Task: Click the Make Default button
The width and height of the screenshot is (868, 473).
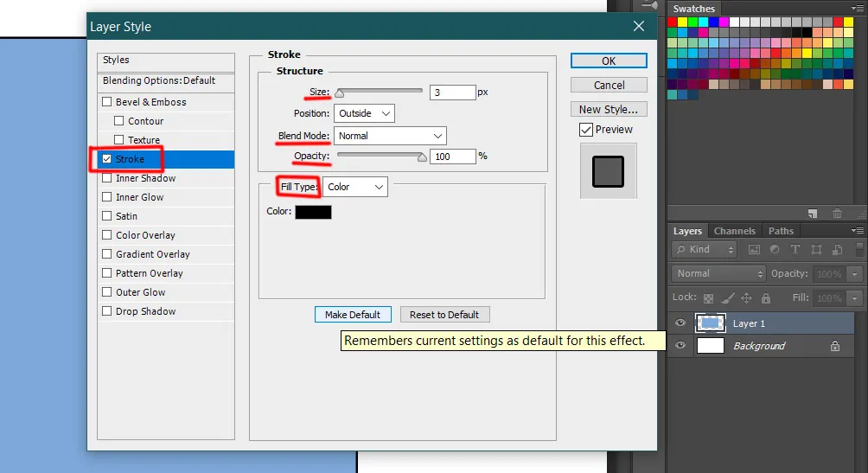Action: click(353, 315)
